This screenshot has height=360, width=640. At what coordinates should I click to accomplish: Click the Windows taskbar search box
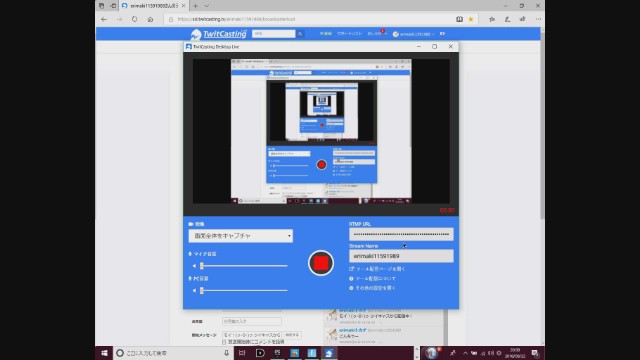point(173,353)
